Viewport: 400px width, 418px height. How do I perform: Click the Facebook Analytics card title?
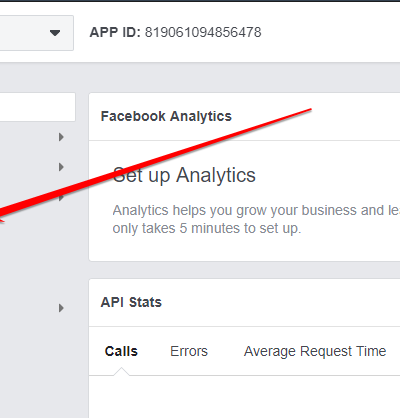[x=166, y=116]
